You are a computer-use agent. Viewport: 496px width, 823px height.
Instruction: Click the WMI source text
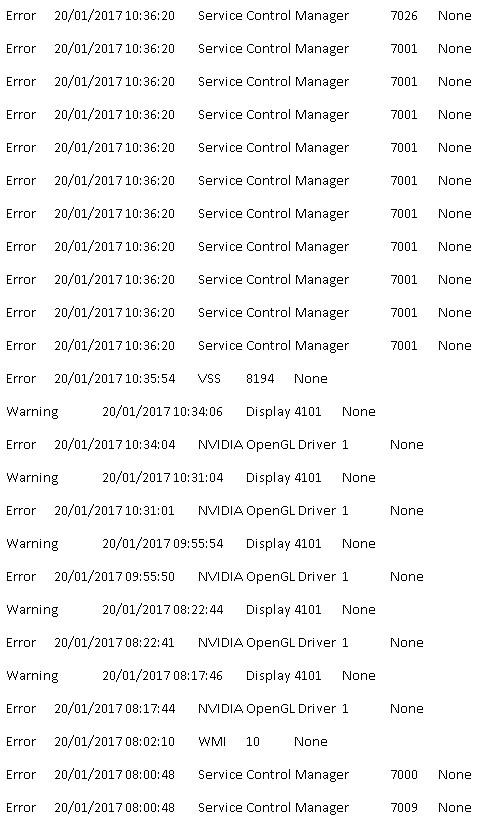(212, 742)
